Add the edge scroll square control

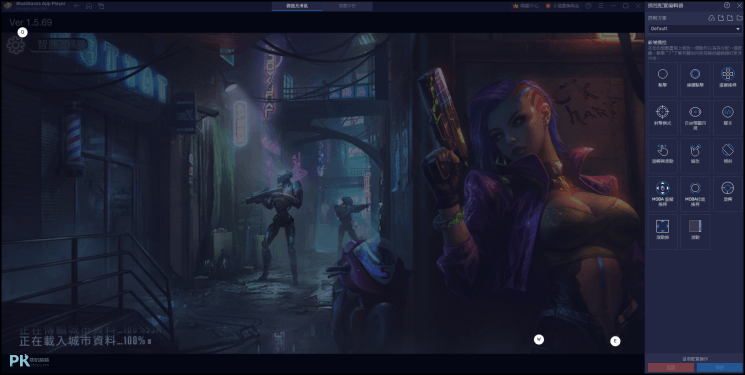pos(662,231)
